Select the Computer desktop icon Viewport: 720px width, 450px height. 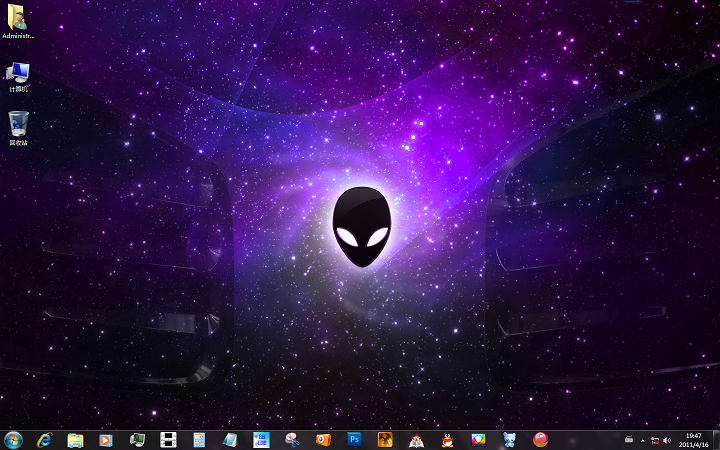(18, 77)
